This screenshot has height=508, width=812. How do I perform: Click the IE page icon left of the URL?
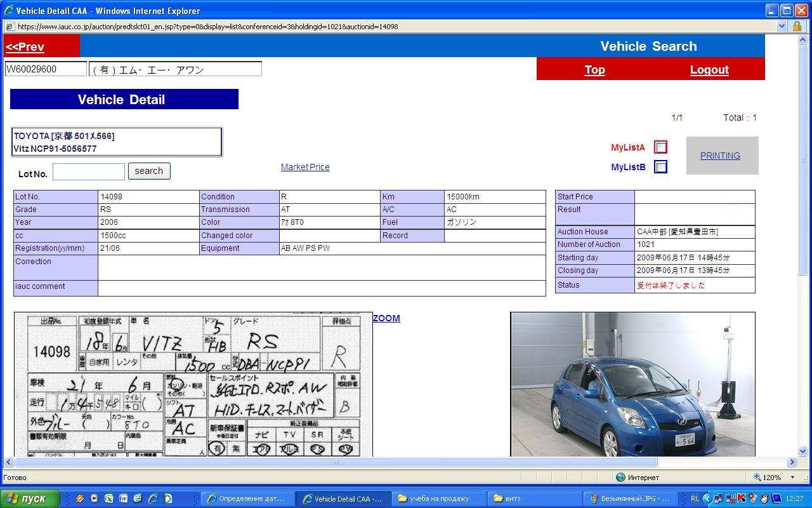click(10, 26)
